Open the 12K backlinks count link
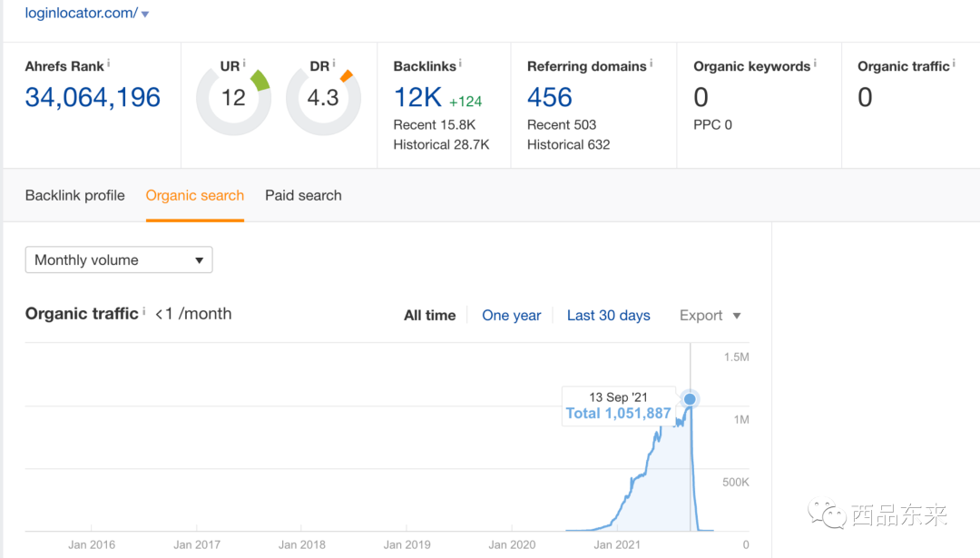This screenshot has height=558, width=980. pos(417,97)
